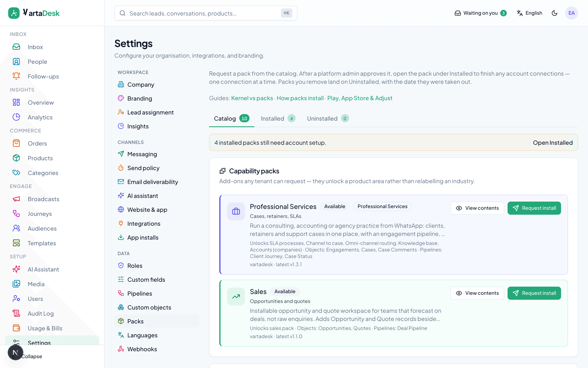588x368 pixels.
Task: Toggle dark mode moon icon
Action: pos(554,13)
